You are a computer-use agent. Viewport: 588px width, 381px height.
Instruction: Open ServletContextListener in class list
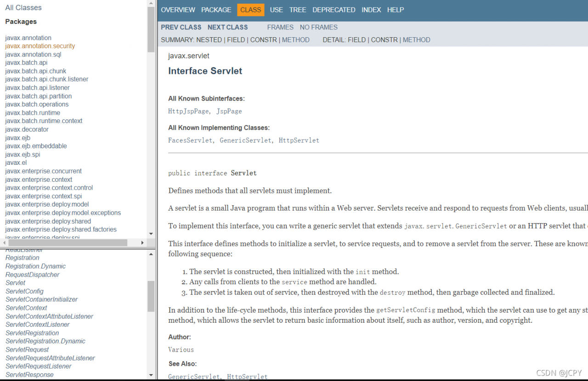point(37,325)
